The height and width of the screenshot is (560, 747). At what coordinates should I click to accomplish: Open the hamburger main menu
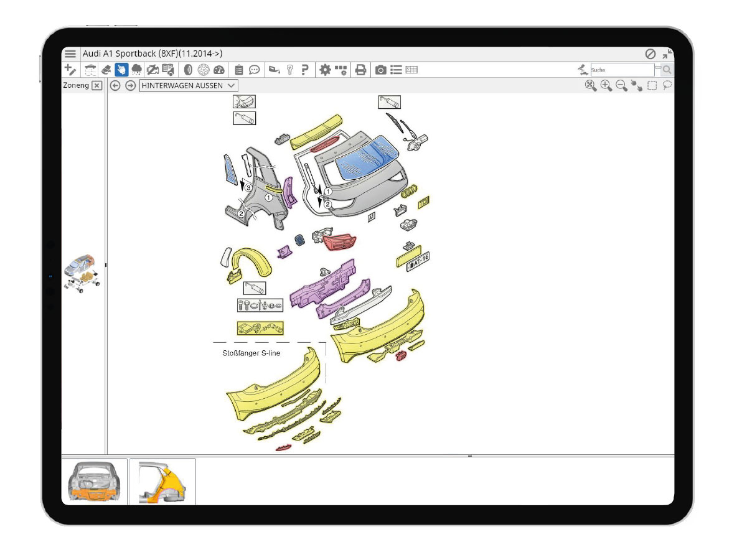(70, 54)
